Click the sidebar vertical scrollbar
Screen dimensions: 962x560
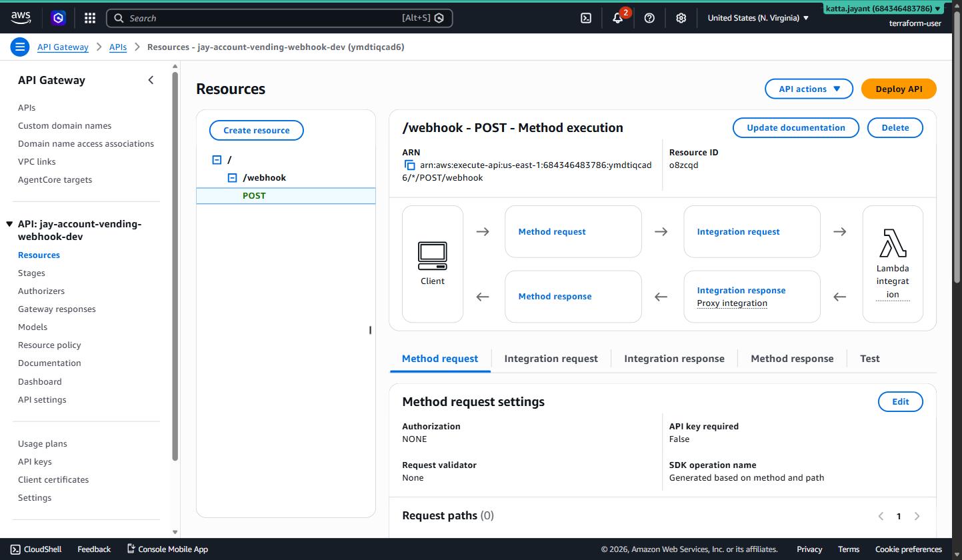click(175, 265)
